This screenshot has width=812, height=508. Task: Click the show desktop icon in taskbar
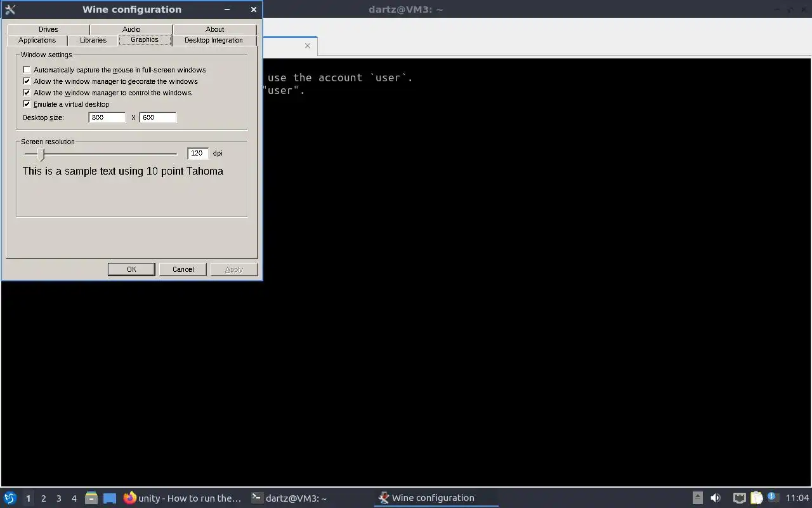point(110,498)
